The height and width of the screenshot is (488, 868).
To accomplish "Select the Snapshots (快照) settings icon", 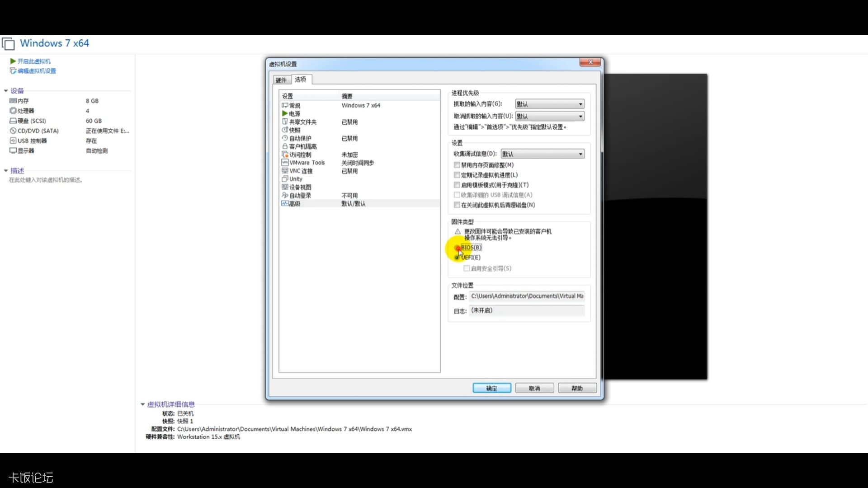I will pos(285,130).
